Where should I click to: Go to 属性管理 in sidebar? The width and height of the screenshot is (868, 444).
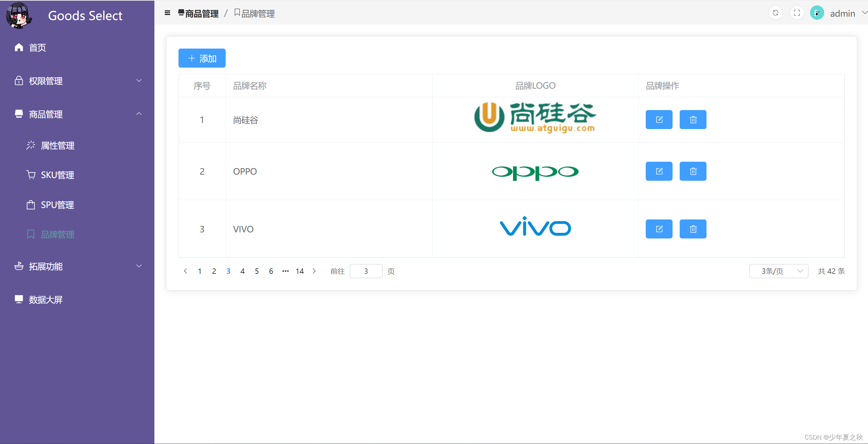pos(57,145)
